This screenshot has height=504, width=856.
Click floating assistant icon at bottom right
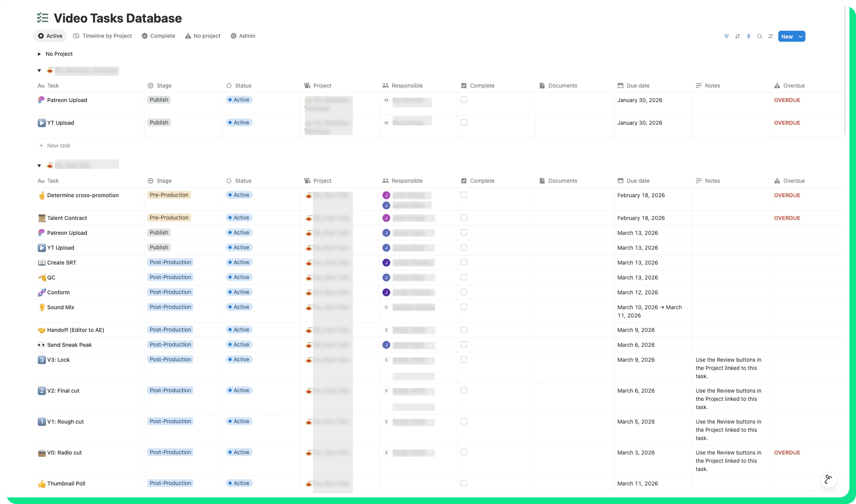pos(828,479)
